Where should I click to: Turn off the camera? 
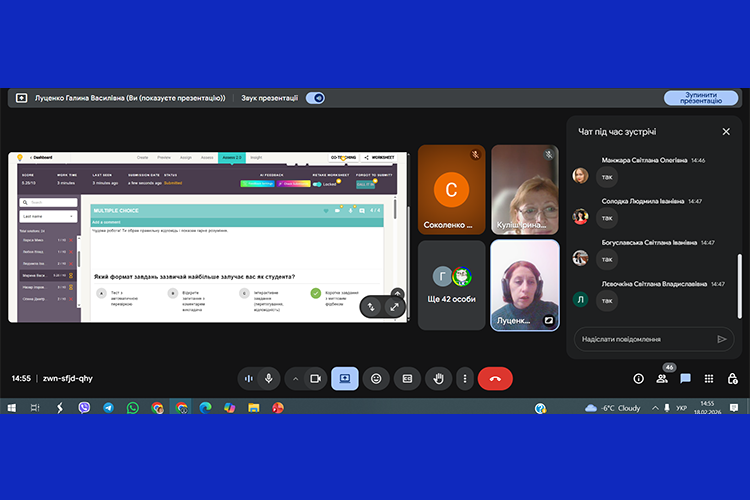click(315, 379)
